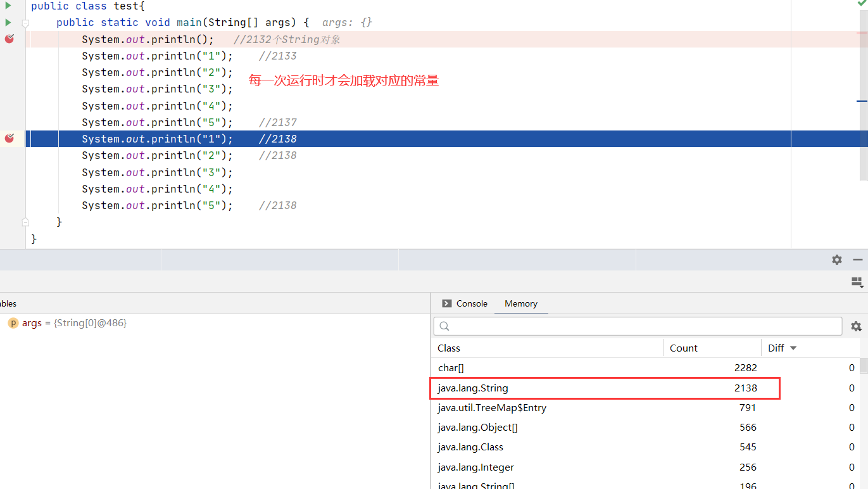Select the java.lang.String row in Memory list
Screen dimensions: 868x489
(570, 388)
